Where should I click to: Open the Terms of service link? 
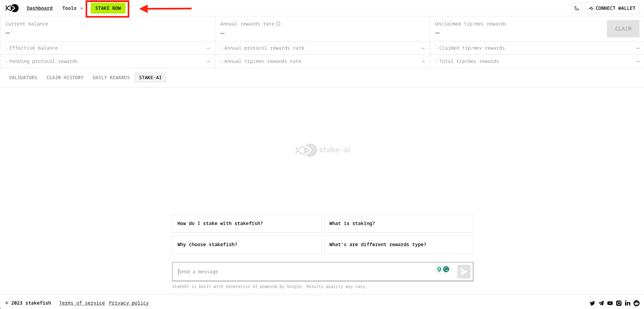click(x=82, y=303)
